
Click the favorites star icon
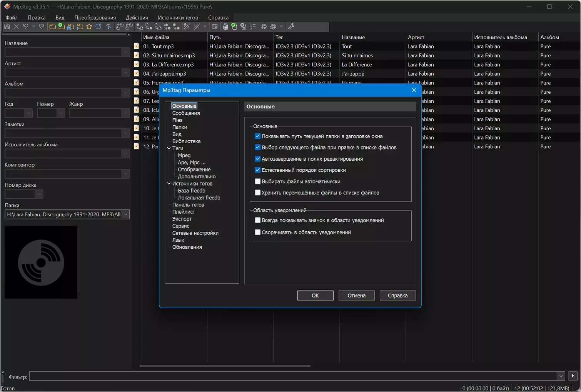click(89, 27)
